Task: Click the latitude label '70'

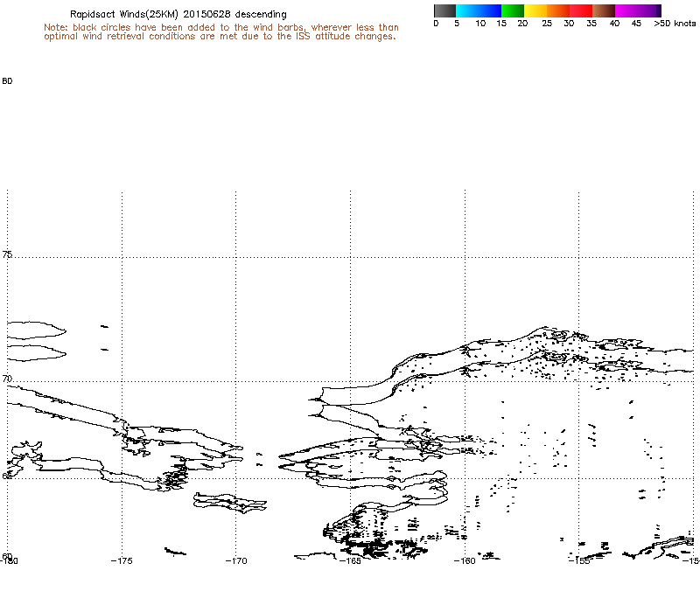Action: click(x=7, y=379)
